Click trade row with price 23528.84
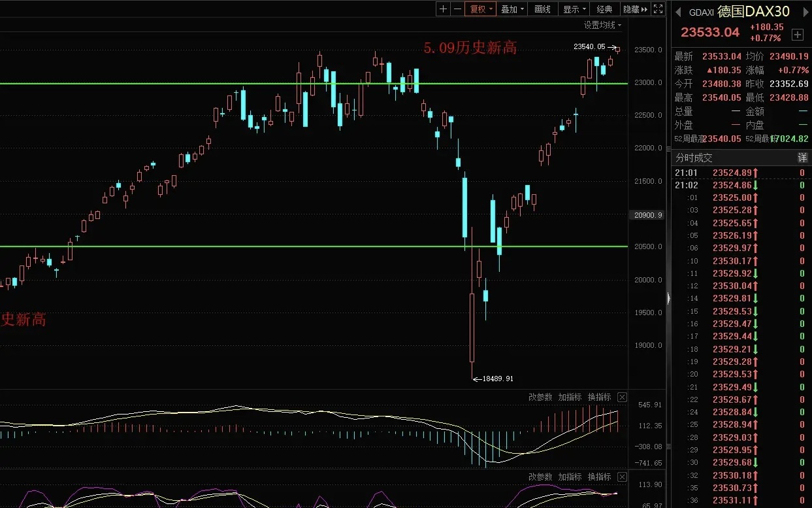 pyautogui.click(x=741, y=412)
